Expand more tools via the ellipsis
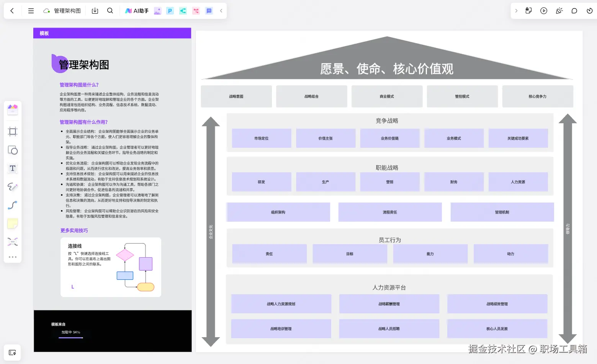 (x=13, y=257)
